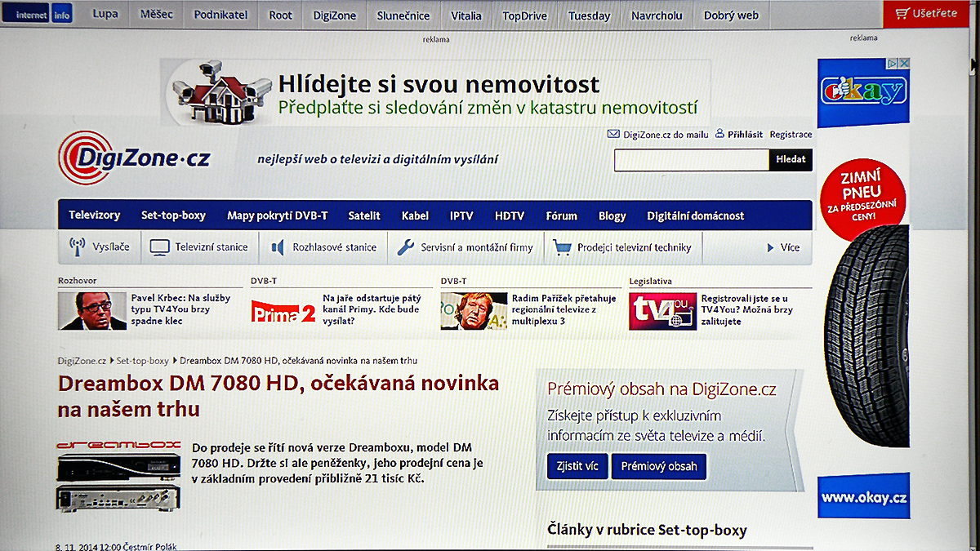Open the IPTV menu item
This screenshot has width=980, height=551.
[461, 216]
